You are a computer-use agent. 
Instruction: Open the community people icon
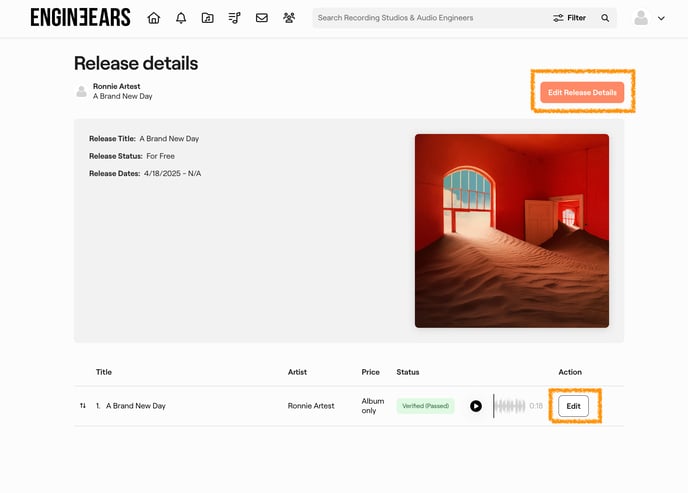pos(289,18)
